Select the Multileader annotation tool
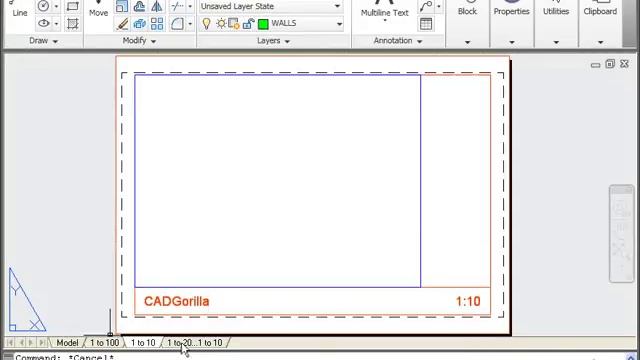The width and height of the screenshot is (640, 360). point(426,6)
